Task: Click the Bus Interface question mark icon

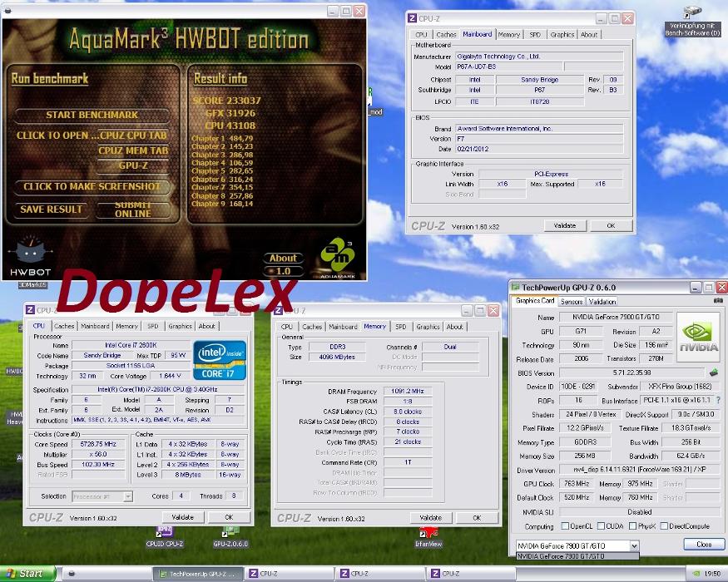Action: pyautogui.click(x=718, y=400)
